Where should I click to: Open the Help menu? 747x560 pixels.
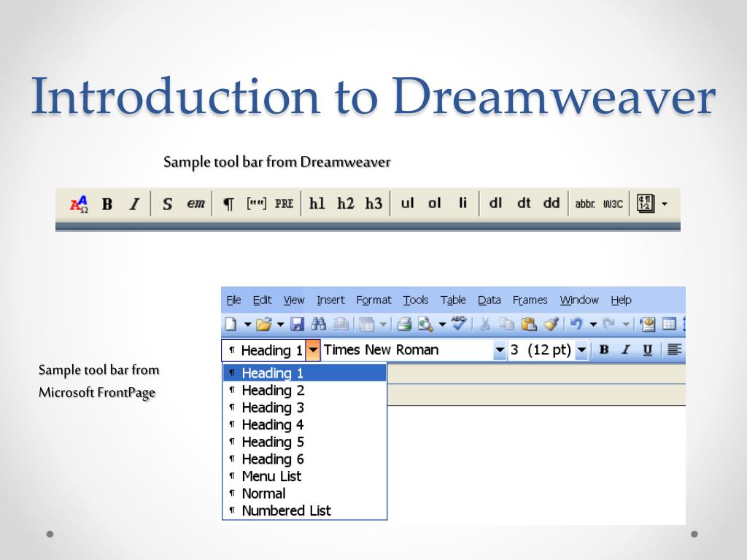622,300
